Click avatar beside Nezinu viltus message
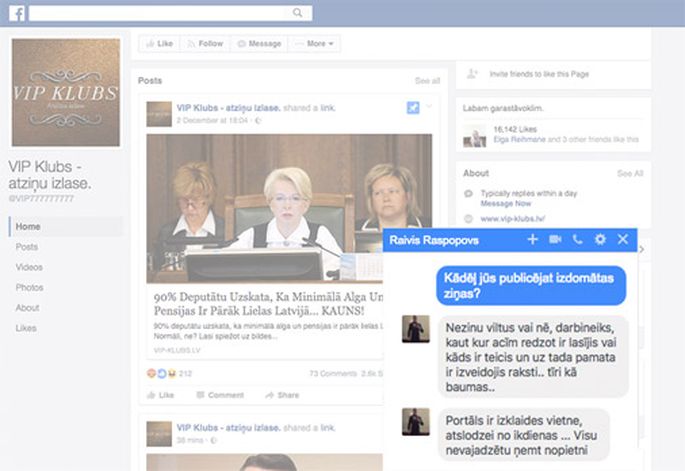Image resolution: width=685 pixels, height=471 pixels. click(415, 329)
